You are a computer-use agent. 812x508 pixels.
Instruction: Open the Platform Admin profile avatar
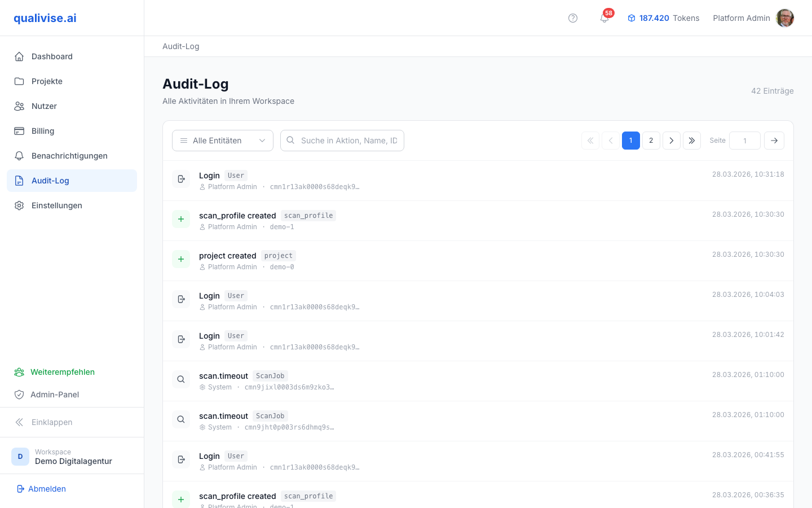pyautogui.click(x=785, y=18)
